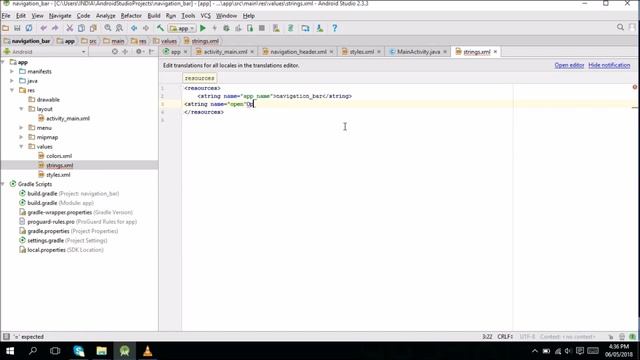Click the Copy toolbar icon
The image size is (640, 360).
point(81,28)
